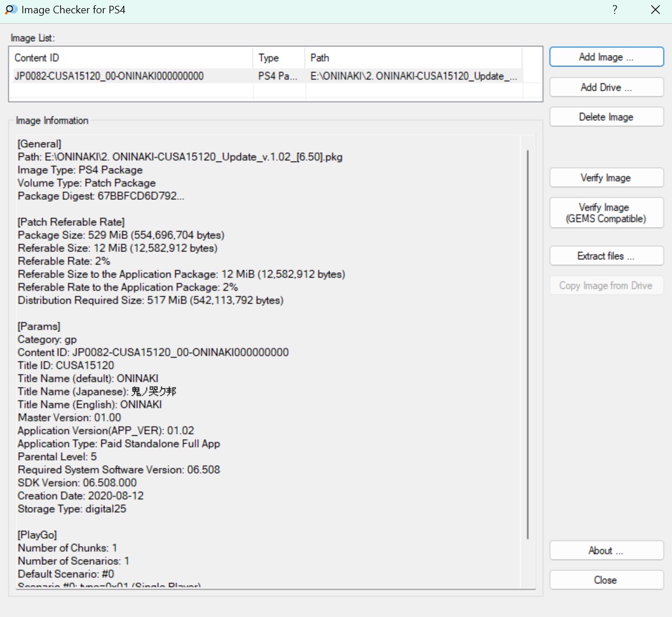Open the About dialog
Image resolution: width=672 pixels, height=617 pixels.
[x=606, y=550]
